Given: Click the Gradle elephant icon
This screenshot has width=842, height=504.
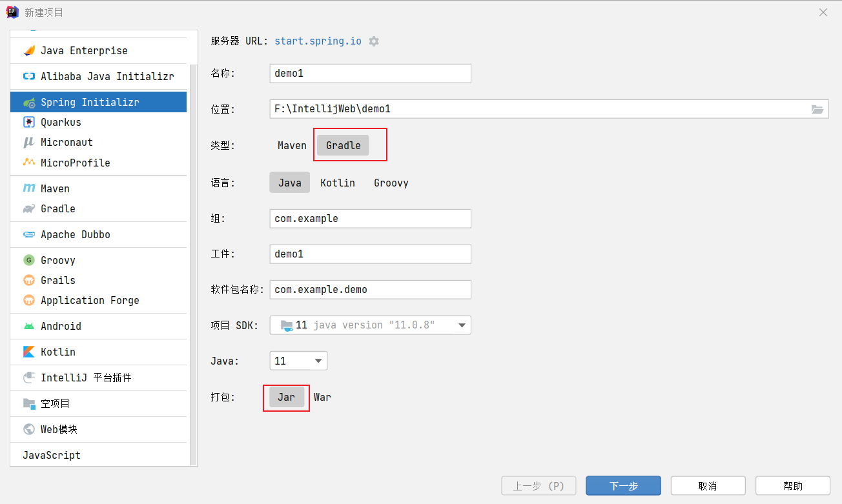Looking at the screenshot, I should click(x=29, y=208).
